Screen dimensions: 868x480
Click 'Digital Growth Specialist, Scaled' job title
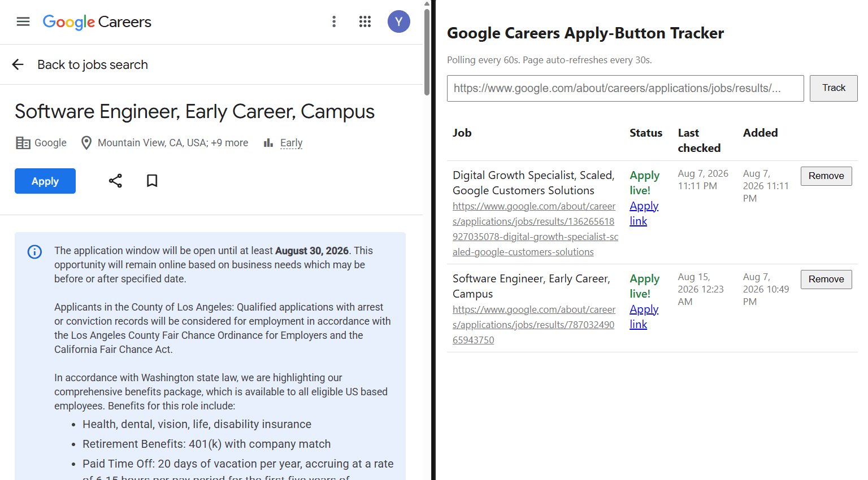coord(533,175)
